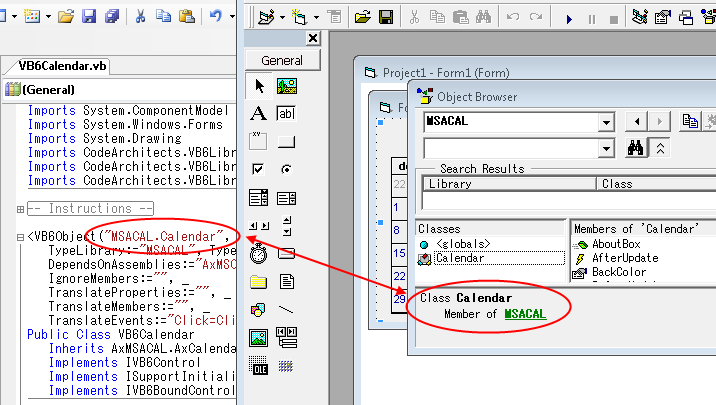Open the search text dropdown in Object Browser
The height and width of the screenshot is (405, 716).
[606, 149]
